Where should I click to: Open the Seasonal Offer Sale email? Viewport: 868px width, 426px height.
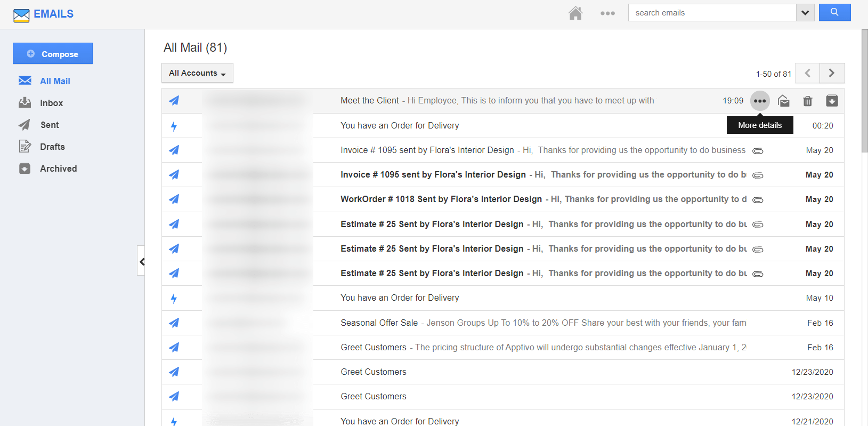coord(503,323)
